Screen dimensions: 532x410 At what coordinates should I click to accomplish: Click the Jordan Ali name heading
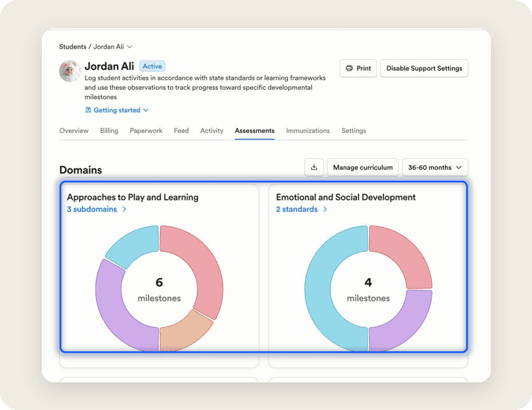pyautogui.click(x=109, y=66)
